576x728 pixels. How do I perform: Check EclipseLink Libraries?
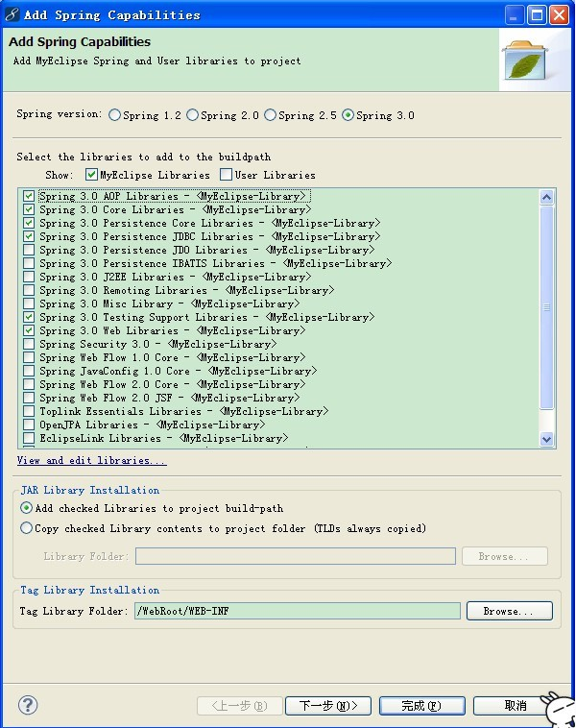coord(29,439)
